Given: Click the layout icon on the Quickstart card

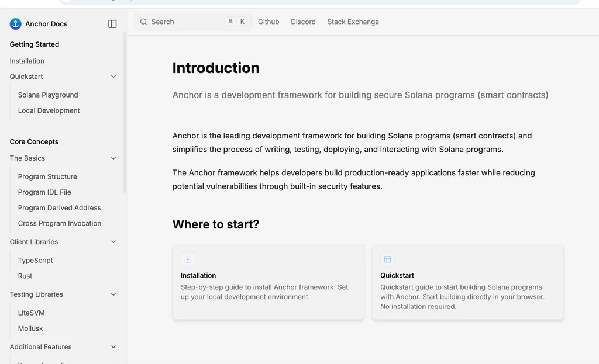Looking at the screenshot, I should click(387, 259).
